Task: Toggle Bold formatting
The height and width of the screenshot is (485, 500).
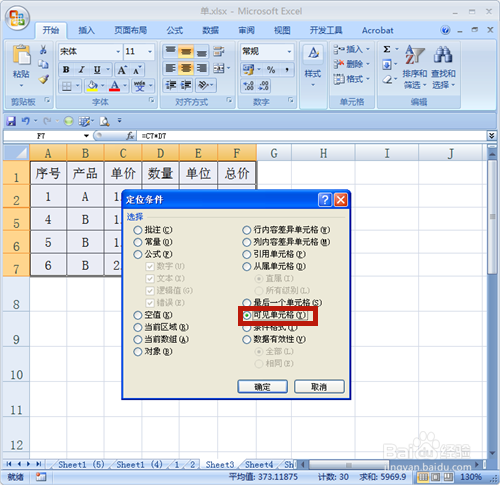Action: click(66, 70)
